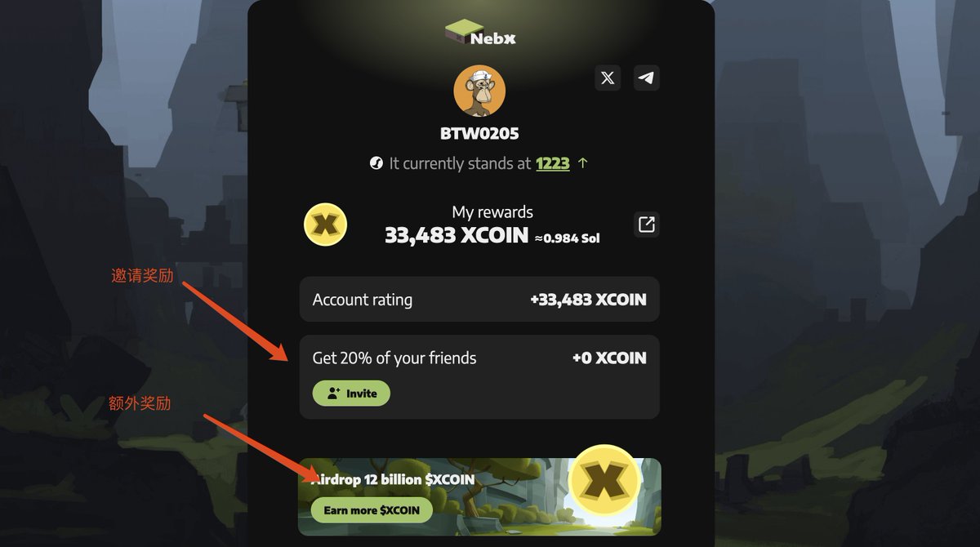
Task: Click the underlined 1223 rank link
Action: pos(553,163)
